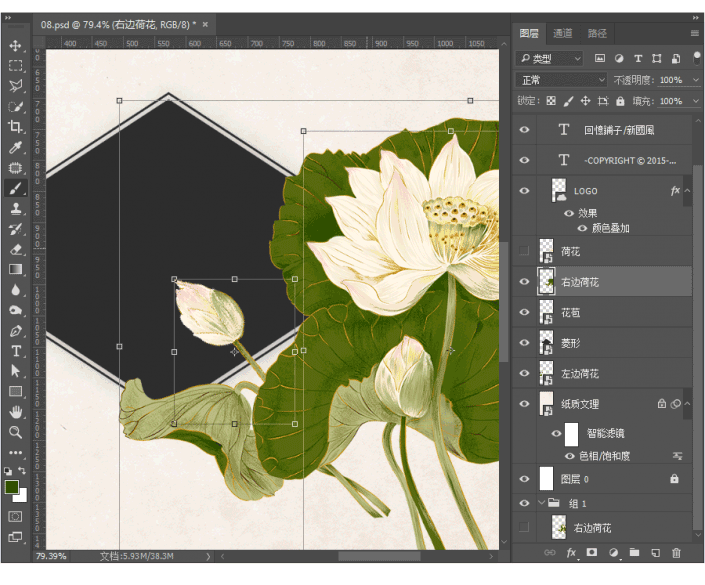Select the Pen tool
This screenshot has width=705, height=585.
(15, 331)
